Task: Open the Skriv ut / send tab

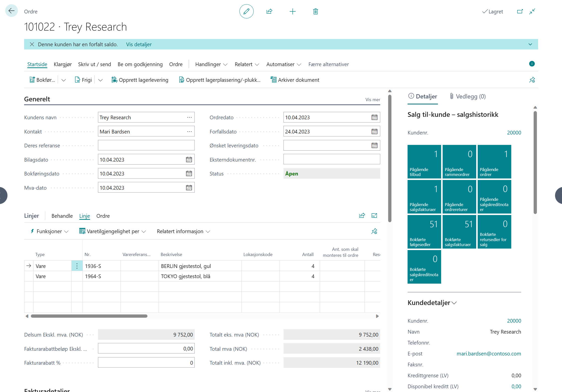Action: [94, 64]
